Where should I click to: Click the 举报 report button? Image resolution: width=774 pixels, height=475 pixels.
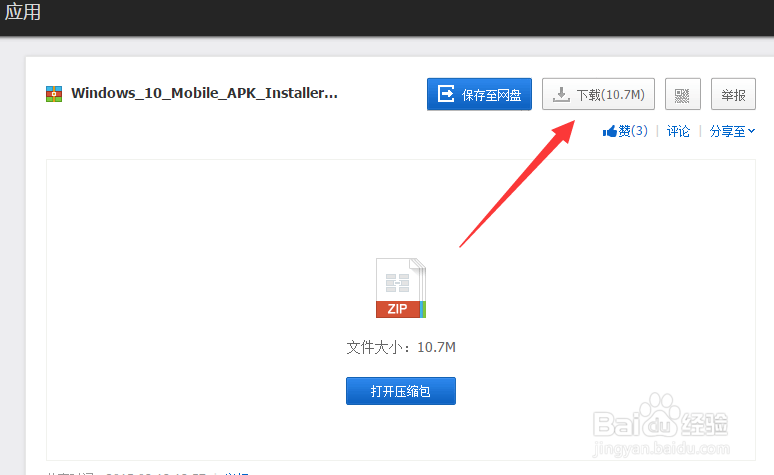pos(733,94)
